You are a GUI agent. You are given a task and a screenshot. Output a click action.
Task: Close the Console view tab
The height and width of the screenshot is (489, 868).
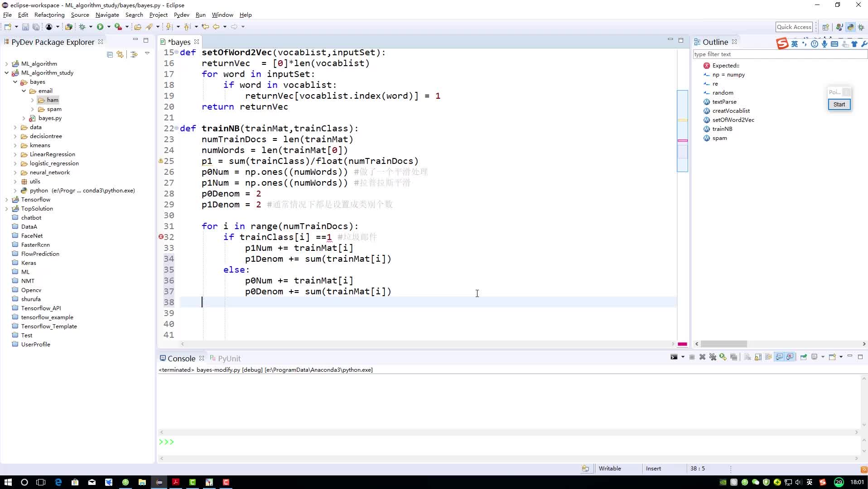coord(202,358)
